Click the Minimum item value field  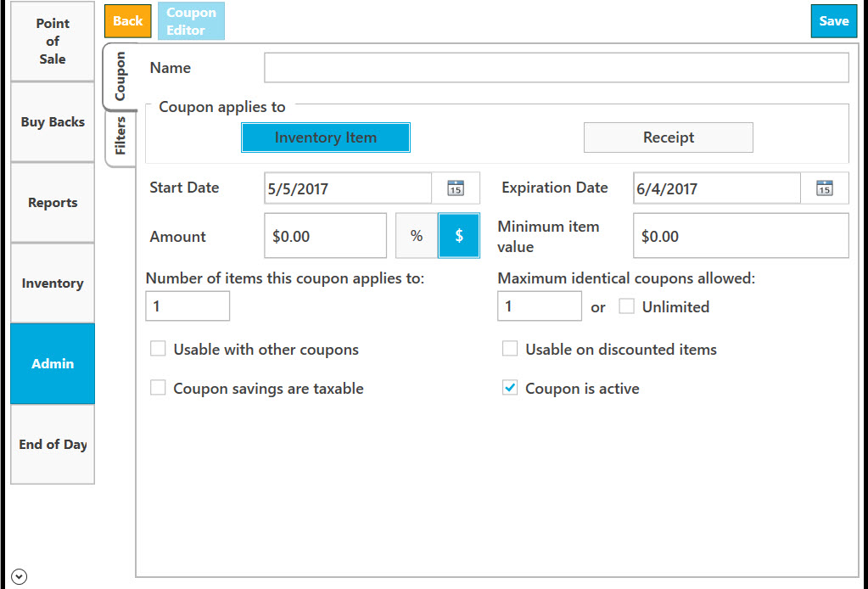tap(741, 236)
